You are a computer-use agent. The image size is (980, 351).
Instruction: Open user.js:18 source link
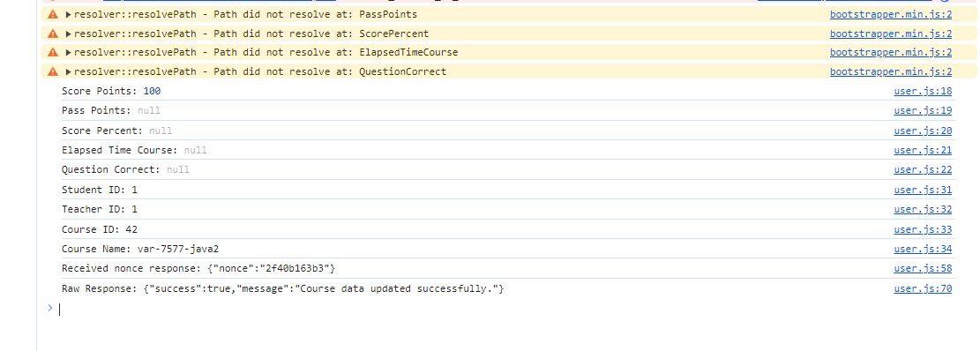coord(923,91)
